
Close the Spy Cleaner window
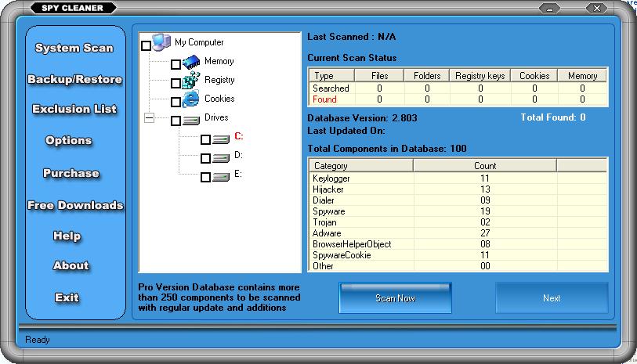point(597,8)
